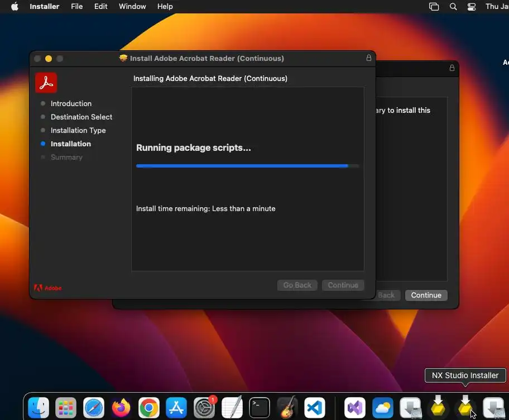Click the Adobe logo at bottom left
509x420 pixels.
(48, 288)
